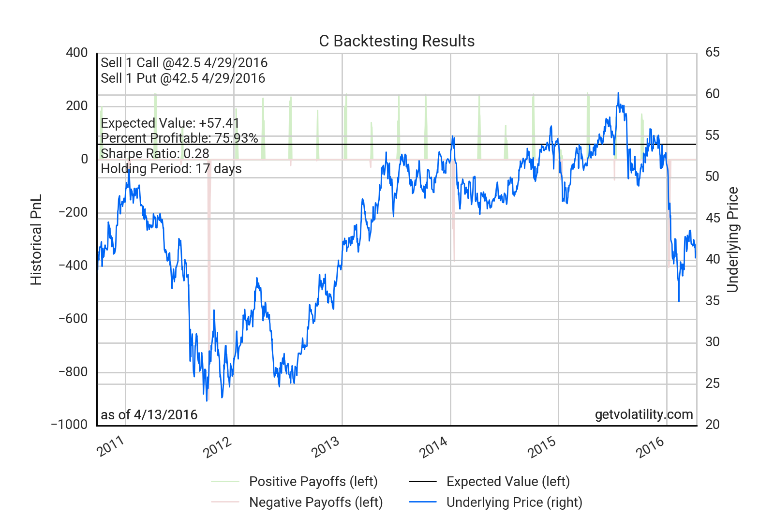Click the 'Historical PnL' axis label
Viewport: 774px width, 532px height.
point(36,240)
